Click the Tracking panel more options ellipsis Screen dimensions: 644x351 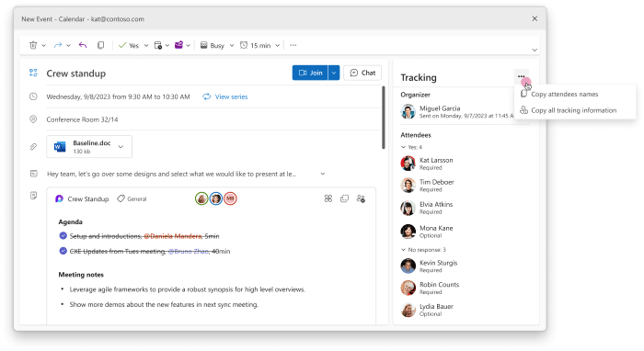(522, 76)
